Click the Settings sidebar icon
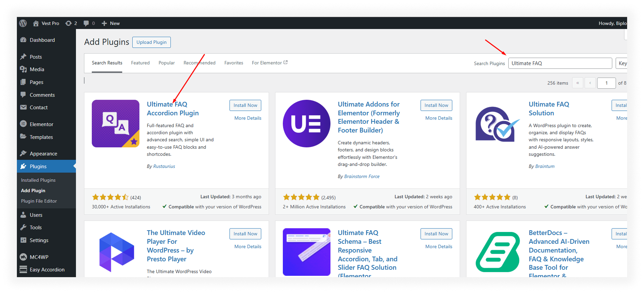 [x=23, y=240]
